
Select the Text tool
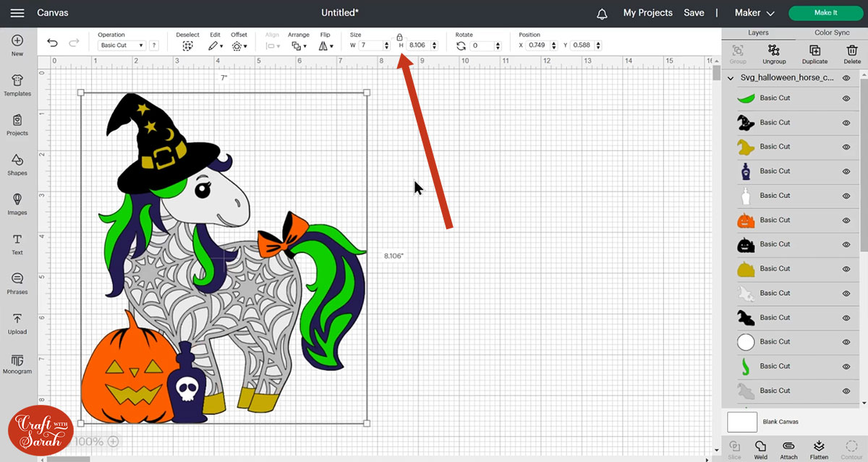point(17,244)
